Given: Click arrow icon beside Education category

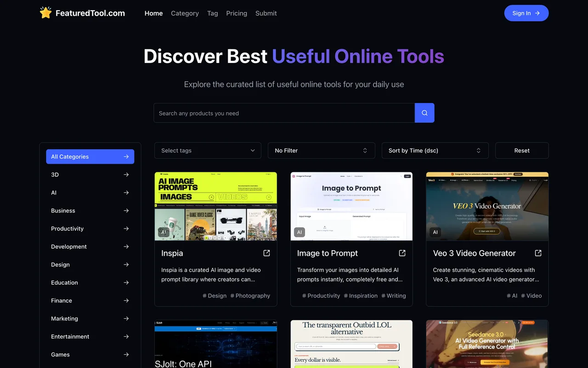Looking at the screenshot, I should [126, 282].
